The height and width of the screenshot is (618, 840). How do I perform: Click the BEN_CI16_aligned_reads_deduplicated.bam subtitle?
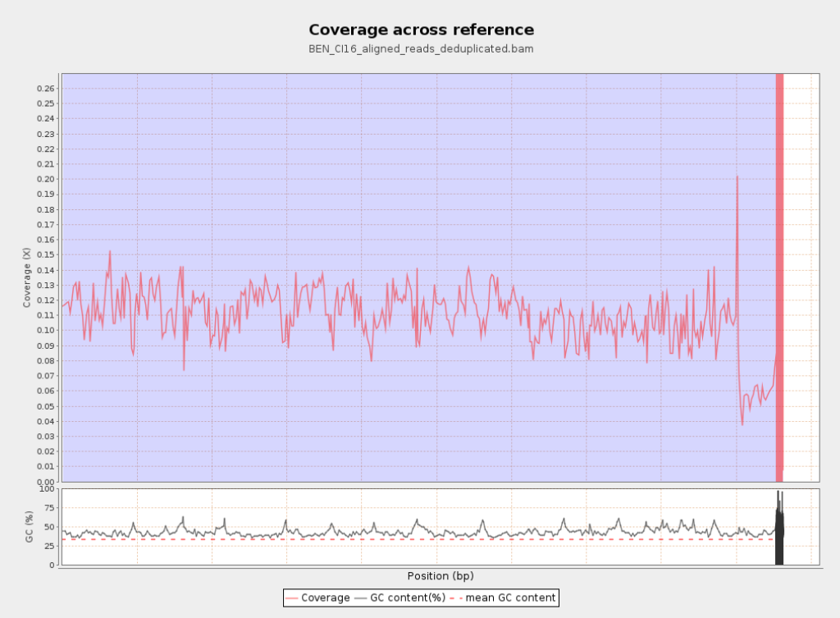(421, 49)
